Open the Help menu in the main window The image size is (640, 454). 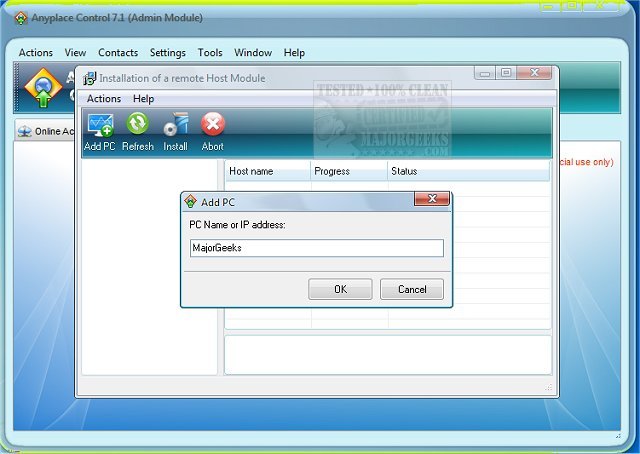pyautogui.click(x=294, y=53)
